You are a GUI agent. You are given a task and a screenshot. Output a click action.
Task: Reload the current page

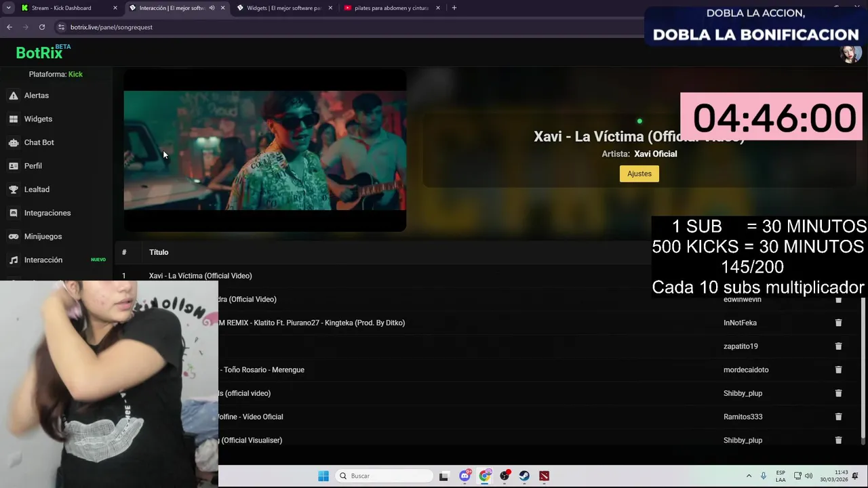click(x=42, y=27)
